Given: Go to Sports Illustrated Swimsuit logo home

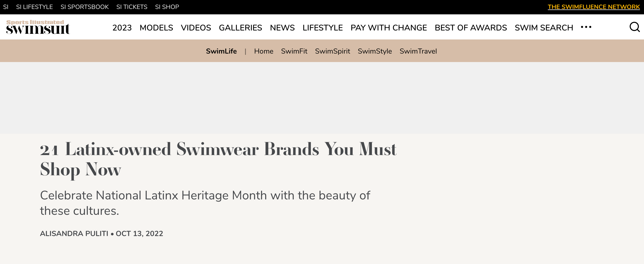Looking at the screenshot, I should [38, 27].
